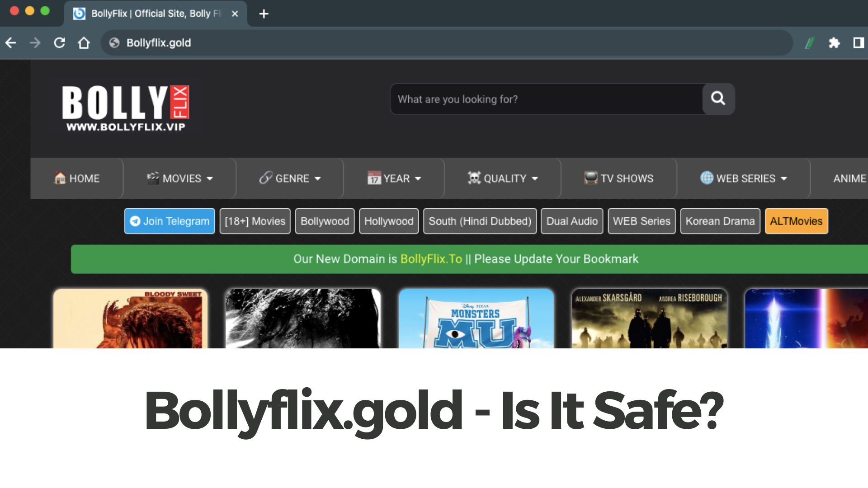Image resolution: width=868 pixels, height=488 pixels.
Task: Click the orange ALTMovies button
Action: 797,221
